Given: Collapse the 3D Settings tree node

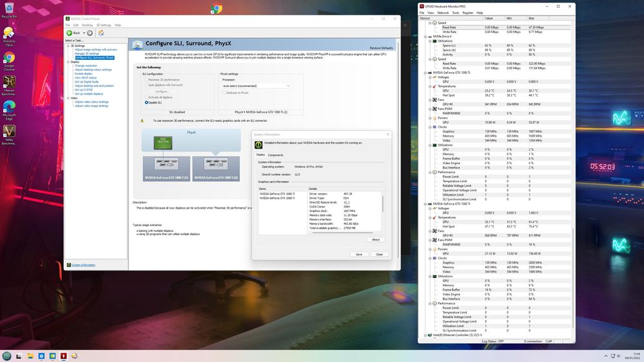Looking at the screenshot, I should point(68,46).
